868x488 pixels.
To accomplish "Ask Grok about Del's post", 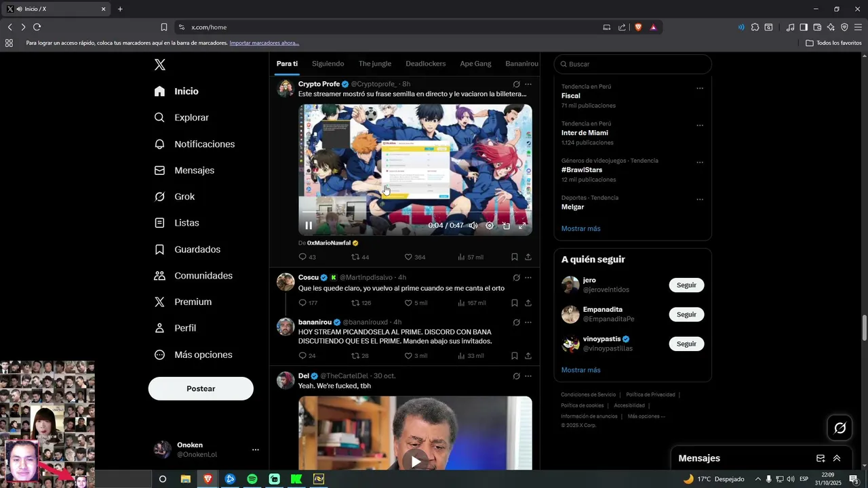I will (x=516, y=375).
